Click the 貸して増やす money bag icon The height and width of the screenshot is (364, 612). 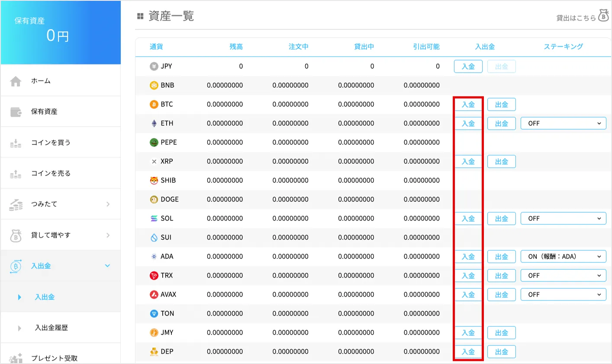point(16,236)
